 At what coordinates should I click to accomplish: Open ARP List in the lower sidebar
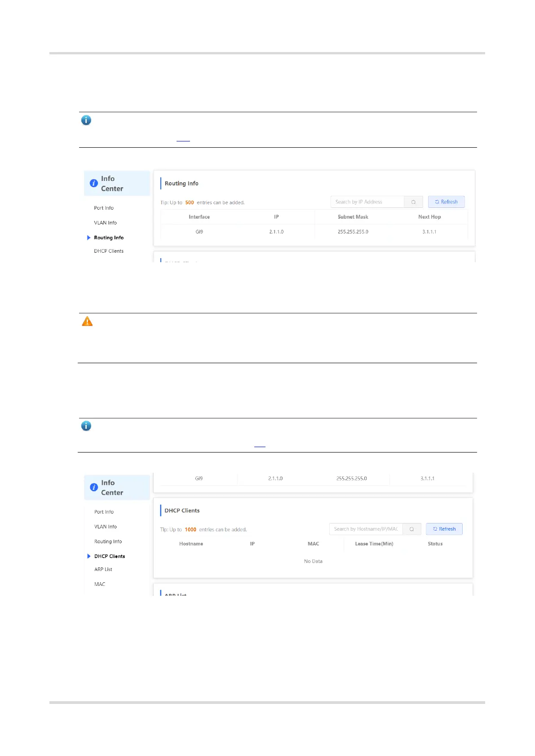(103, 569)
